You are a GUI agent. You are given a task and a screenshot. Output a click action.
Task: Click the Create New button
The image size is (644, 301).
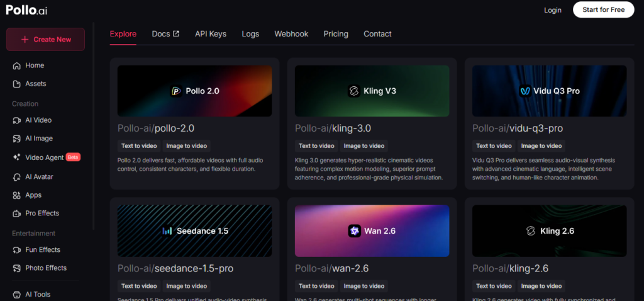45,40
